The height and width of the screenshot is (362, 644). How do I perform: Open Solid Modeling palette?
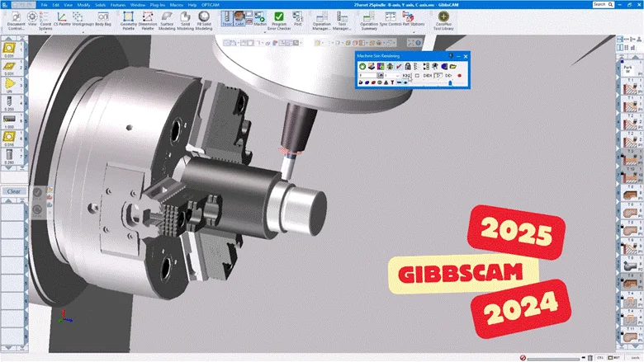[x=185, y=21]
